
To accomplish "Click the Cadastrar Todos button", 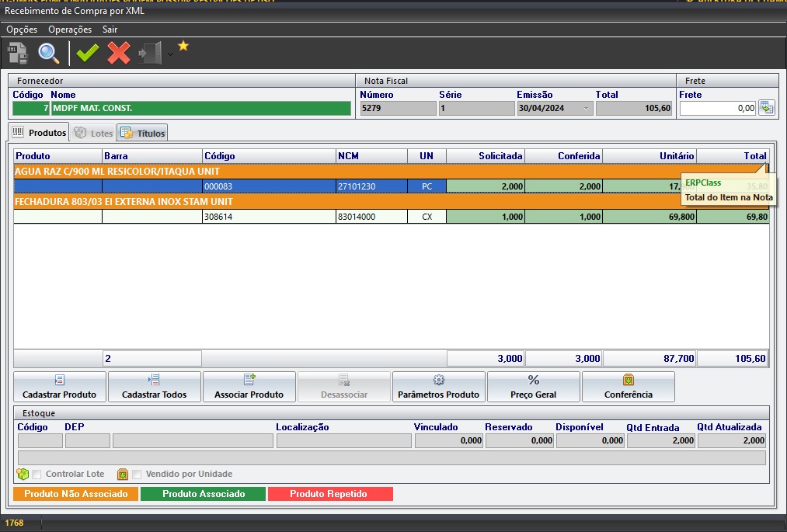I will [154, 387].
